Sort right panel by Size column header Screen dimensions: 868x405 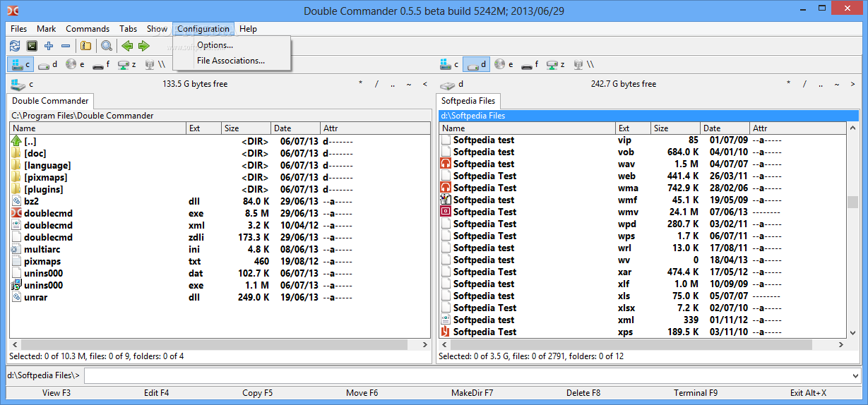[x=676, y=128]
